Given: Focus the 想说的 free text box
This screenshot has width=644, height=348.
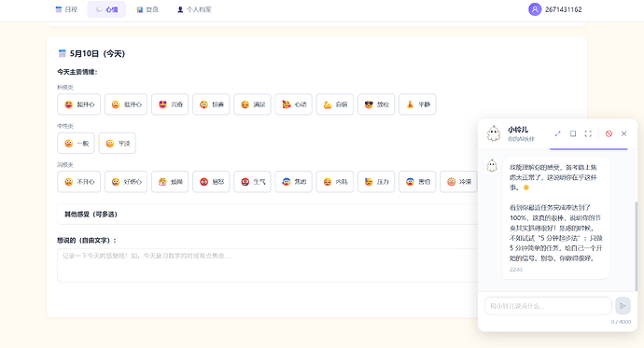Looking at the screenshot, I should pyautogui.click(x=267, y=265).
